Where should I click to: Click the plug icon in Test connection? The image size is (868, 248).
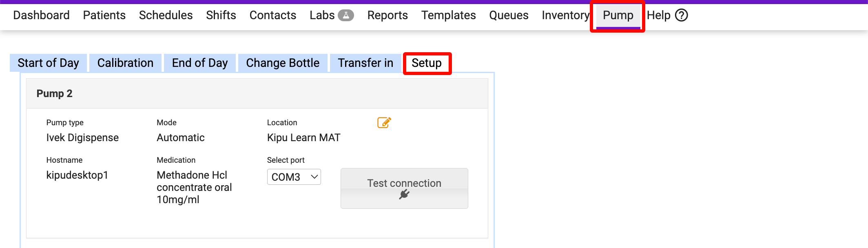tap(404, 195)
